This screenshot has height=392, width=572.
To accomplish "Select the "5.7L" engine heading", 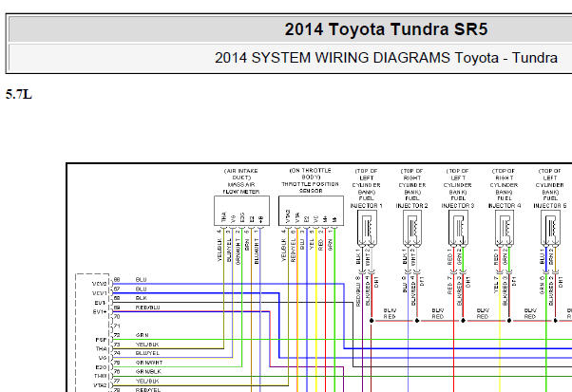I will (19, 94).
